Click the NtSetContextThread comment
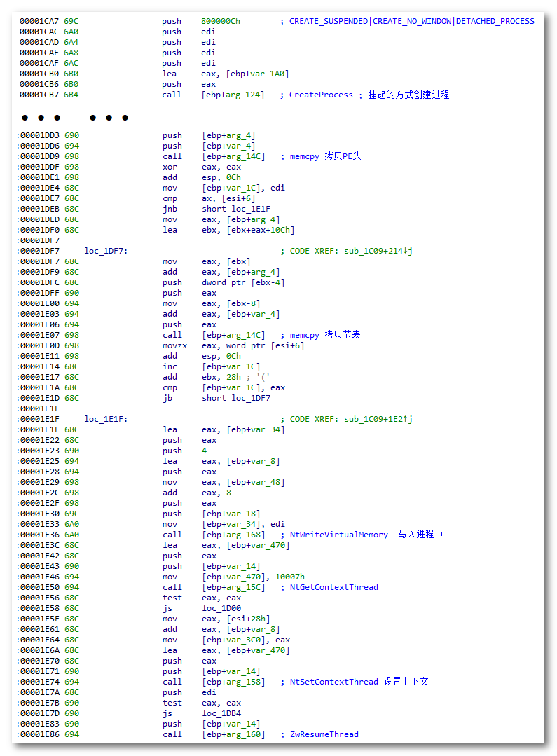This screenshot has width=557, height=756. [333, 682]
